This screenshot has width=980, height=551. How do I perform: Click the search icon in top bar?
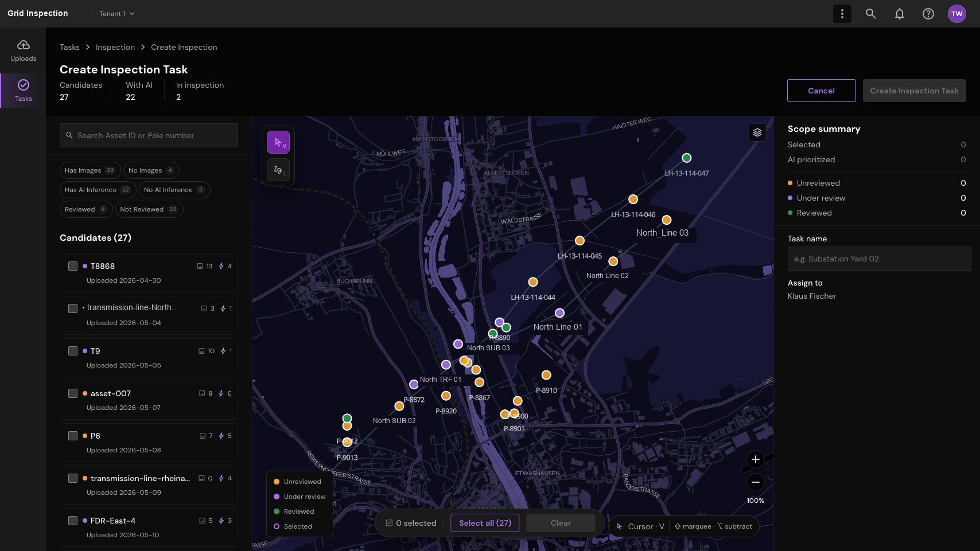[871, 14]
